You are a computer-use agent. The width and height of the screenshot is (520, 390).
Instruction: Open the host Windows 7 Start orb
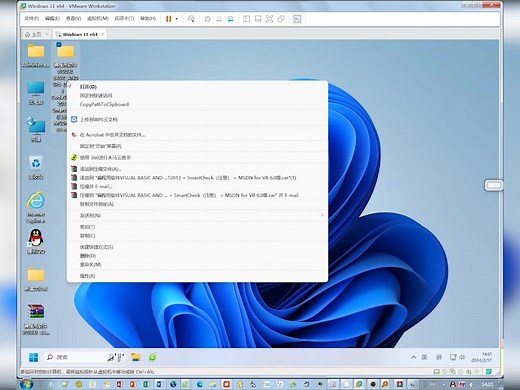27,384
